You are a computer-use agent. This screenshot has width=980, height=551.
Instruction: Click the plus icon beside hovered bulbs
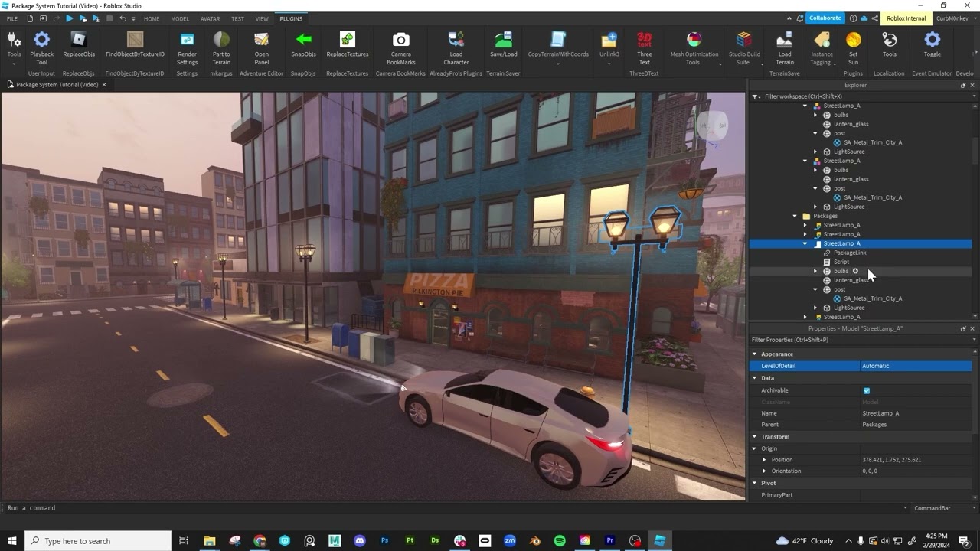click(855, 271)
